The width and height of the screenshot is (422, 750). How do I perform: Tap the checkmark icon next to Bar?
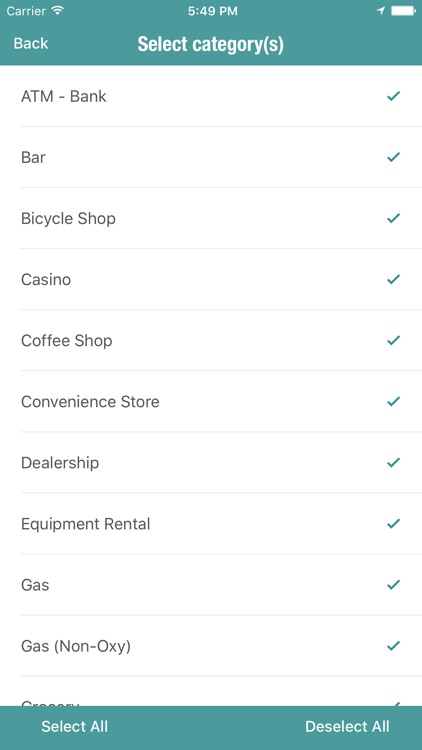(393, 157)
